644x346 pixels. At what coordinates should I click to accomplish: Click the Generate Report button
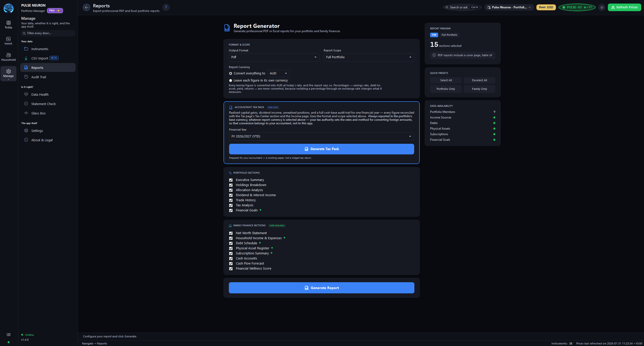point(321,288)
